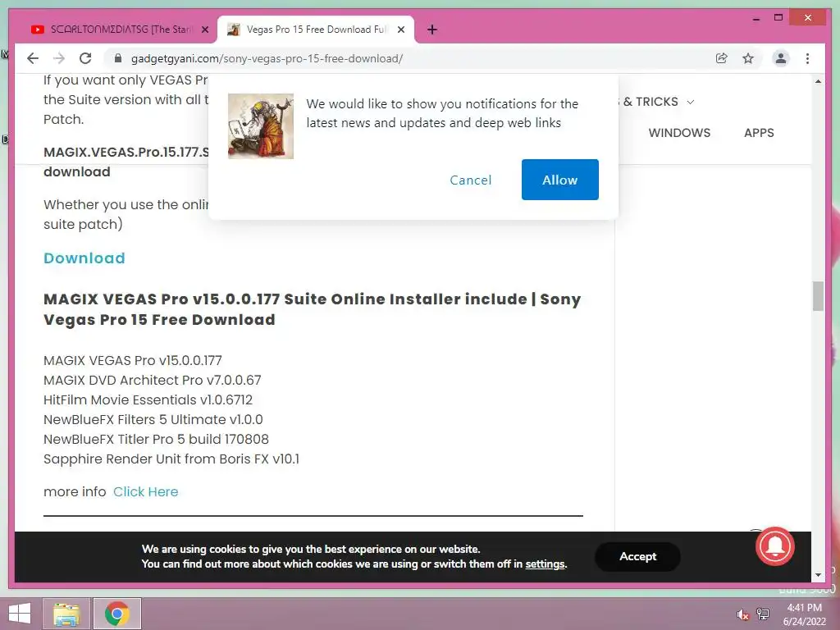Go back with the browser back arrow
This screenshot has width=840, height=630.
[x=33, y=58]
